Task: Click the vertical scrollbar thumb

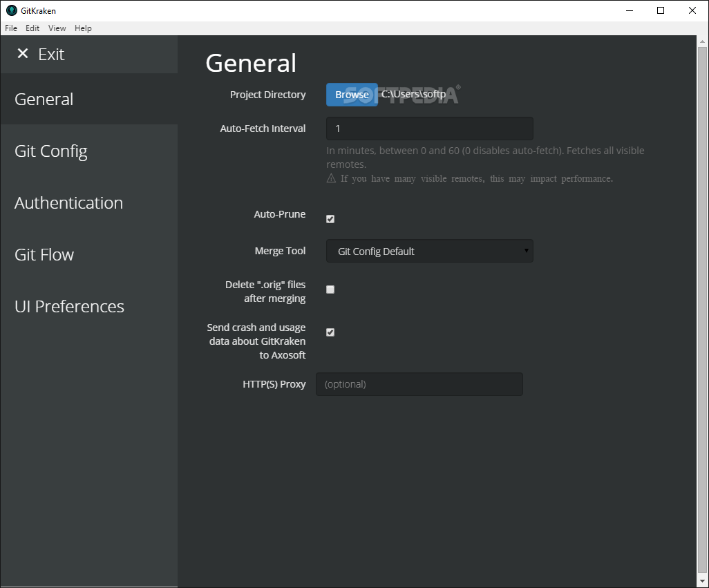Action: (702, 310)
